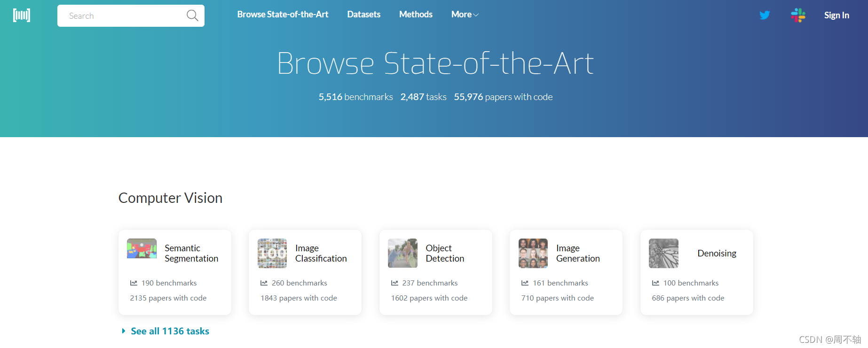Open Browse State-of-the-Art nav item
Viewport: 868px width, 348px height.
283,15
